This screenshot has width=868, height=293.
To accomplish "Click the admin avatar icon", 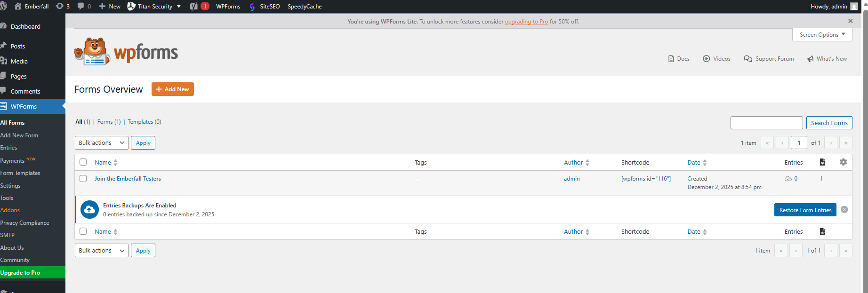I will tap(854, 6).
